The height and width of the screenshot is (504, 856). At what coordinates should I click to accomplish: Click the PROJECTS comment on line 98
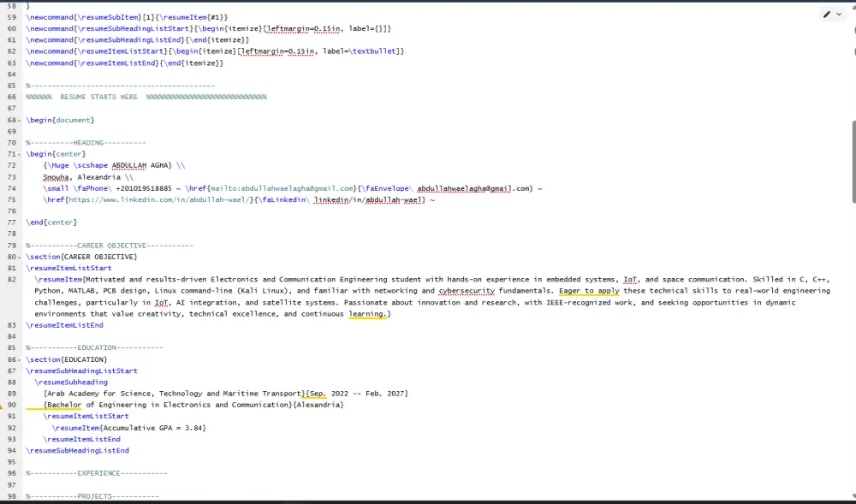click(92, 496)
